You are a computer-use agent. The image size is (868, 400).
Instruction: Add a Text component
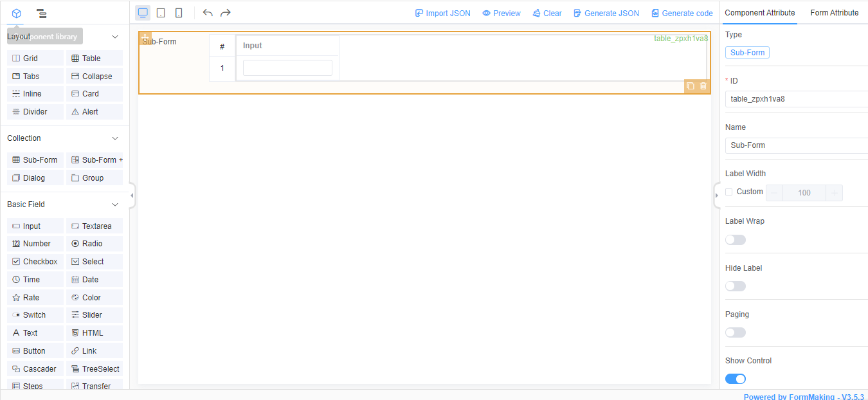click(35, 333)
